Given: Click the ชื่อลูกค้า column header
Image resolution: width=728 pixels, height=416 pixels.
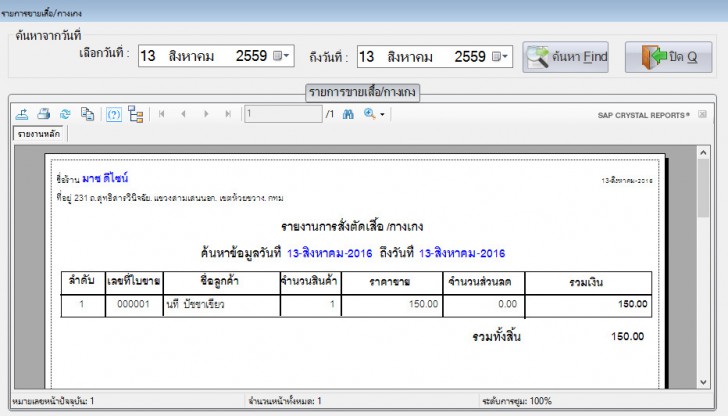Looking at the screenshot, I should 220,281.
